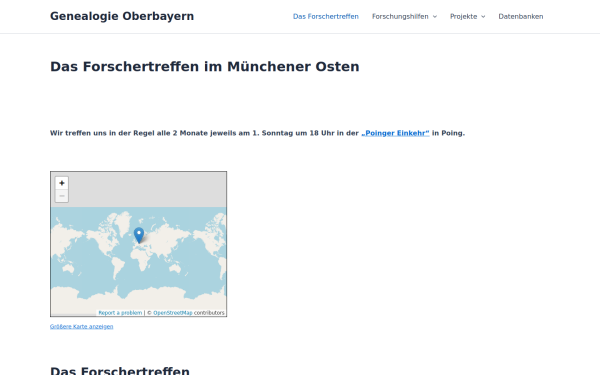Go to Datenbanken in the navigation
Screen dimensions: 600x375
coord(521,16)
